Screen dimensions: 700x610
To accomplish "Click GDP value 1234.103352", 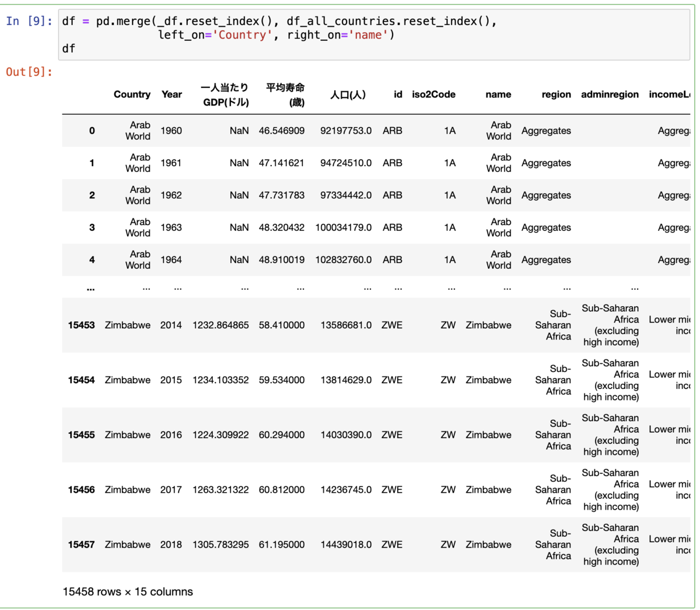I will point(220,380).
